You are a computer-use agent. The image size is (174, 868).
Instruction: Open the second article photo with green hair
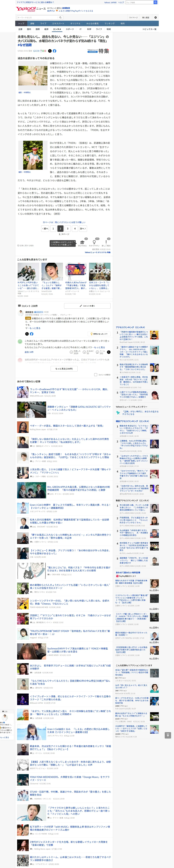[32, 155]
